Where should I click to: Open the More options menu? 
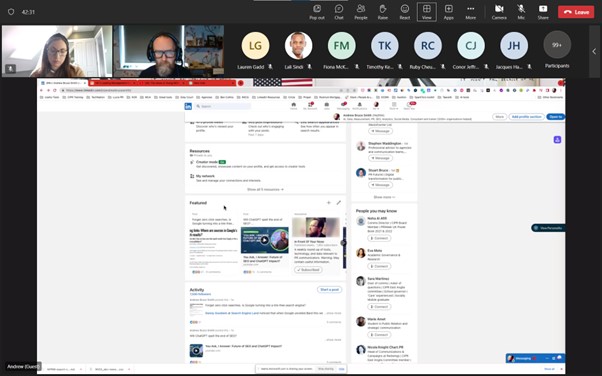click(x=470, y=12)
